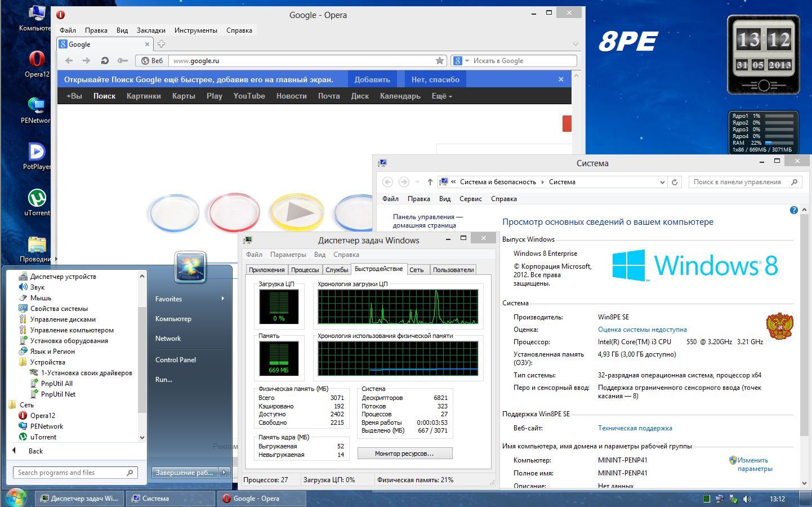
Task: Launch PotPlayer from the desktop
Action: click(x=37, y=156)
